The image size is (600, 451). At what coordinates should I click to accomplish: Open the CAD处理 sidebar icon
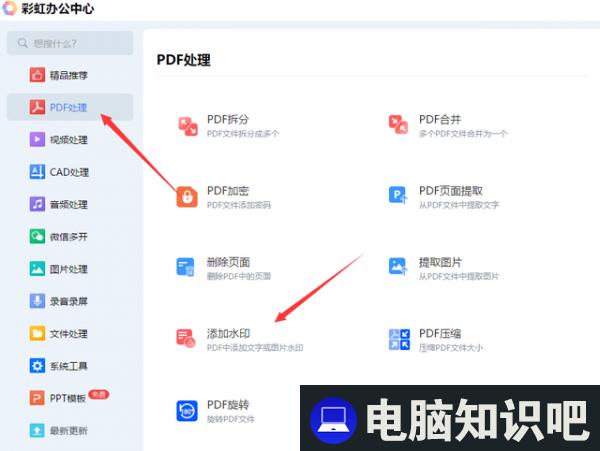(x=37, y=172)
